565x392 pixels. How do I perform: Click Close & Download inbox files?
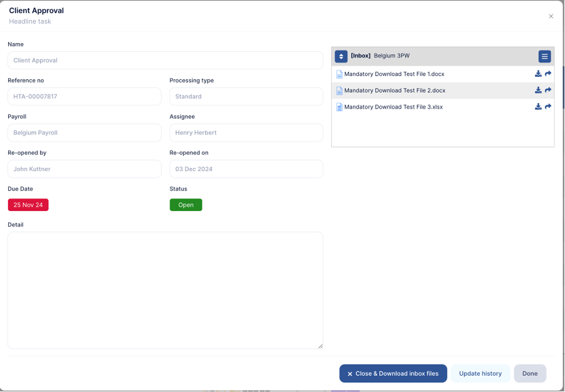tap(392, 373)
